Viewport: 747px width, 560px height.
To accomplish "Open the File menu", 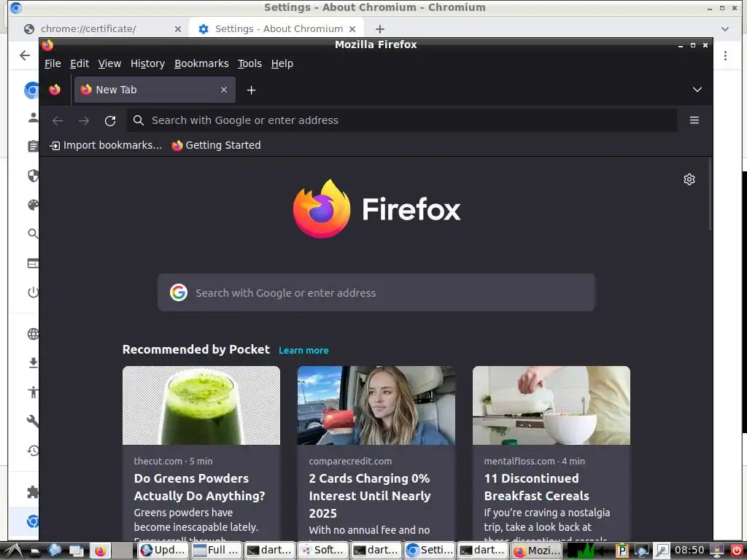I will click(53, 63).
